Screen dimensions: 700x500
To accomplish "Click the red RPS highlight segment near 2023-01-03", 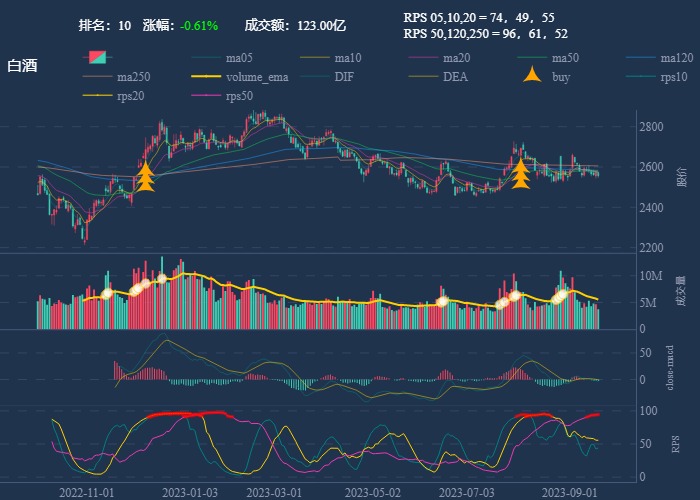I will click(188, 414).
